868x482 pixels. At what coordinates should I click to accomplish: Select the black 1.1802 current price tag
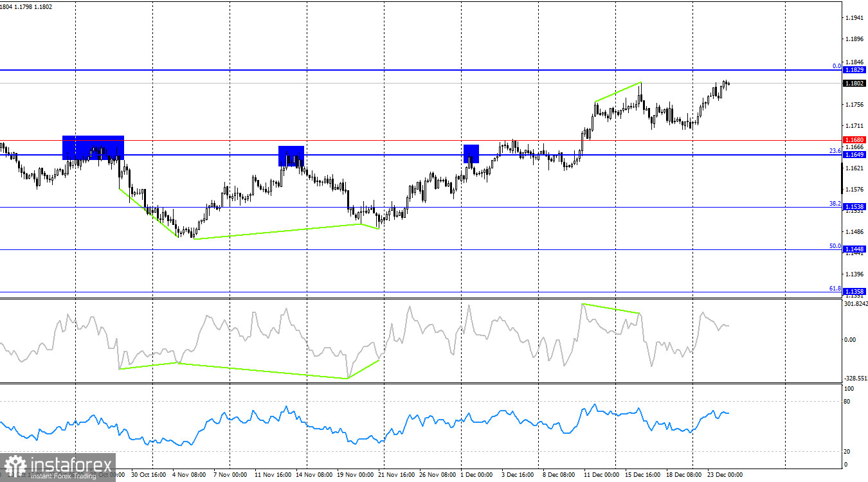coord(854,83)
